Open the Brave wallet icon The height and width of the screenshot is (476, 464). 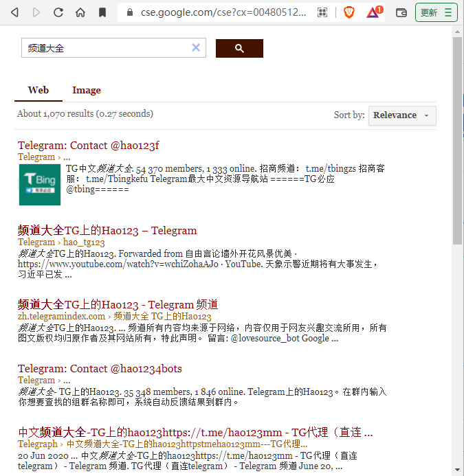[x=401, y=12]
